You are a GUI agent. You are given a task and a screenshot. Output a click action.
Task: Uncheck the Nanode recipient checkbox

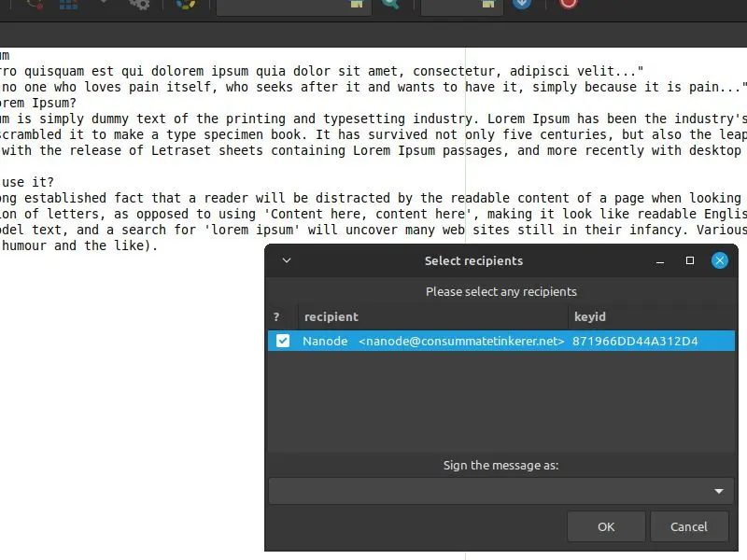(x=283, y=341)
